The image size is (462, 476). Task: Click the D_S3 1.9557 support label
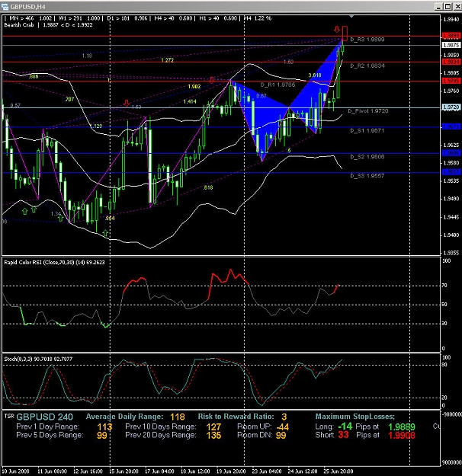point(367,176)
